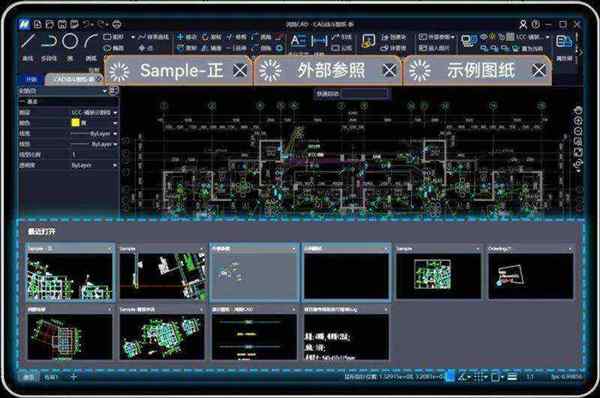Screen dimensions: 600x398
Task: Click the Save quick-access icon
Action: click(x=62, y=24)
